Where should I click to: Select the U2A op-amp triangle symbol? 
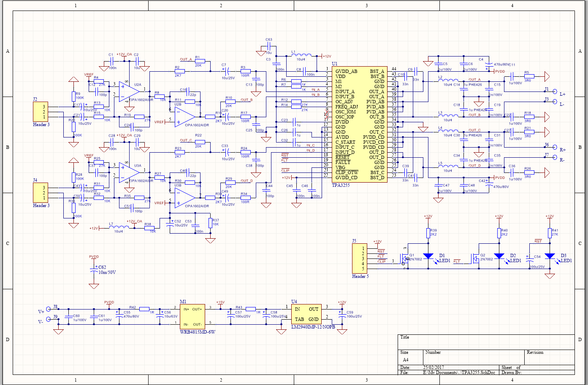(x=129, y=91)
